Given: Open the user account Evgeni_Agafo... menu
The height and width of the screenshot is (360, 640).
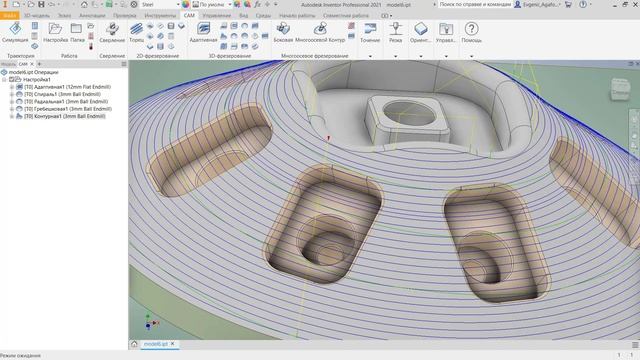Looking at the screenshot, I should [538, 4].
